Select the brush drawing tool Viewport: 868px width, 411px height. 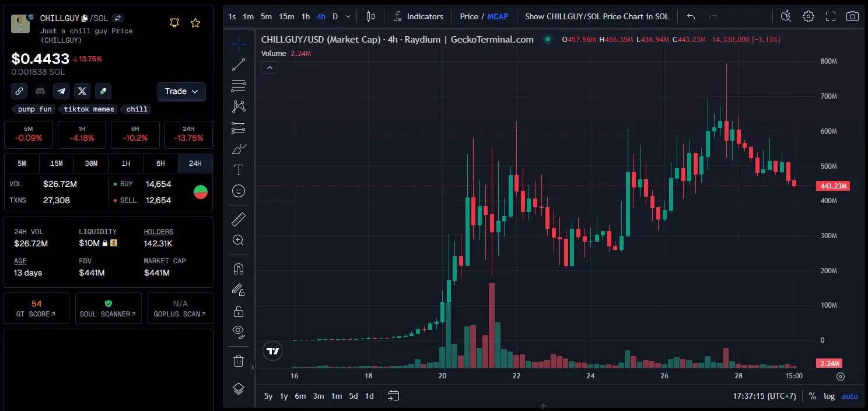[x=239, y=149]
